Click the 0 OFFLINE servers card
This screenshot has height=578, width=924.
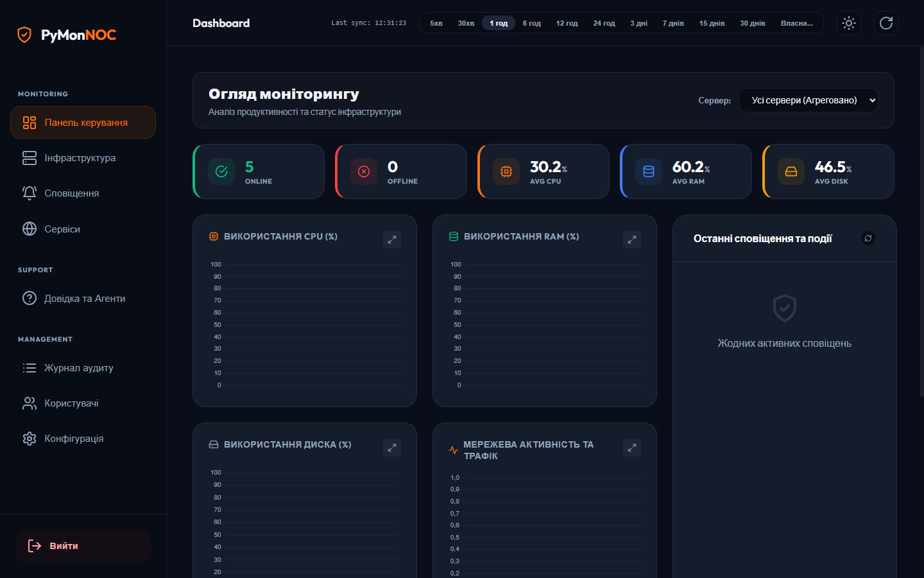(401, 171)
